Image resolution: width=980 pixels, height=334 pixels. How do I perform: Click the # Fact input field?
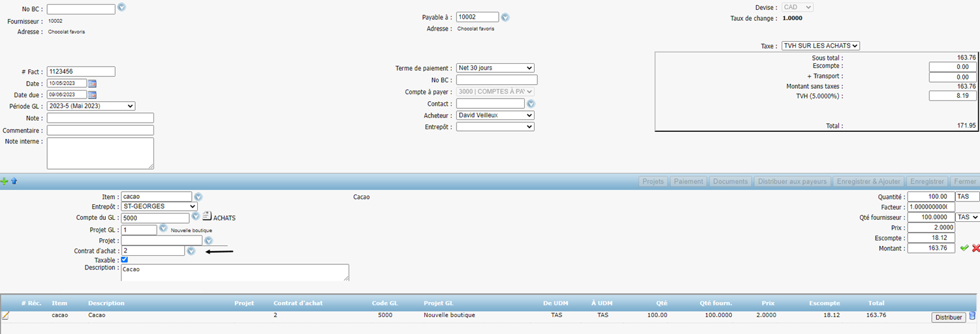81,72
